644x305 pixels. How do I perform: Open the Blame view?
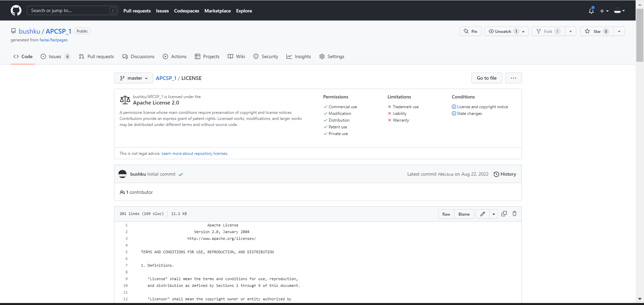pos(464,214)
